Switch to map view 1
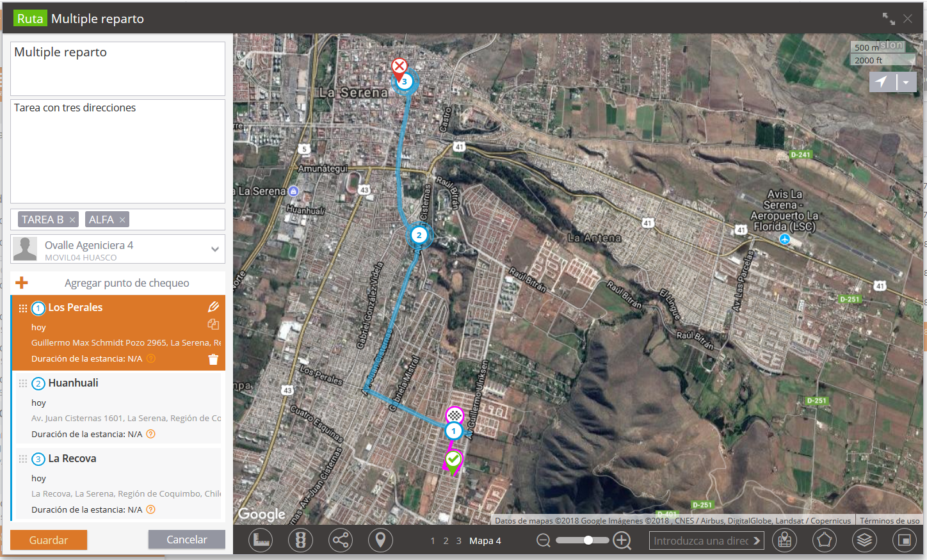The width and height of the screenshot is (927, 560). [x=433, y=541]
